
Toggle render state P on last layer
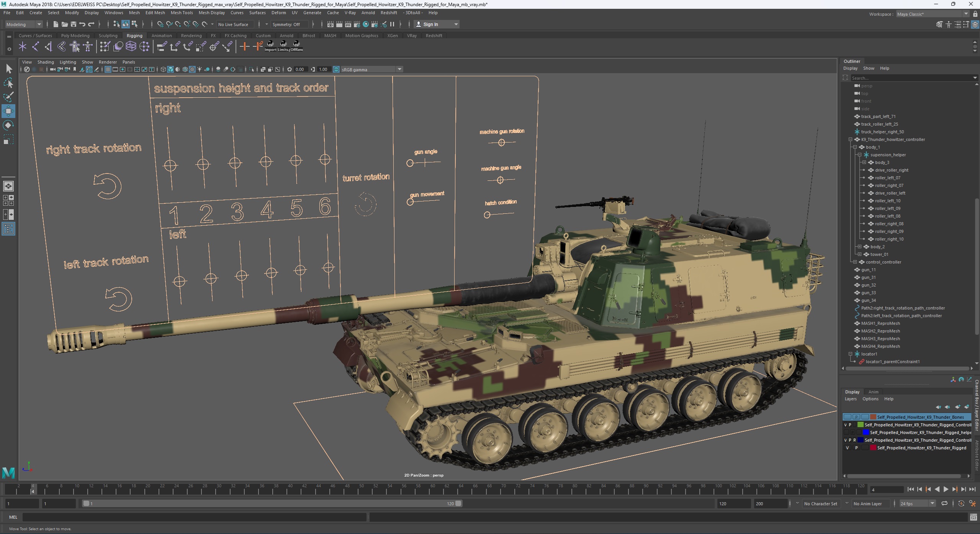pos(855,448)
